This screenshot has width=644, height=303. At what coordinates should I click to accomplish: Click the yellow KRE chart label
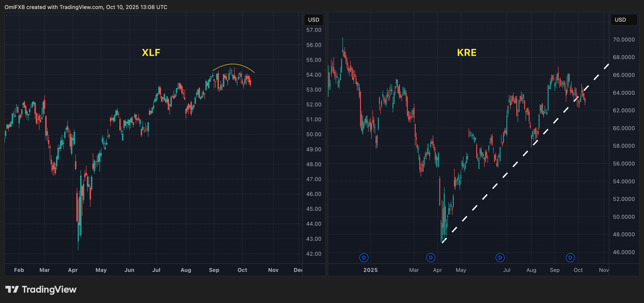[467, 53]
